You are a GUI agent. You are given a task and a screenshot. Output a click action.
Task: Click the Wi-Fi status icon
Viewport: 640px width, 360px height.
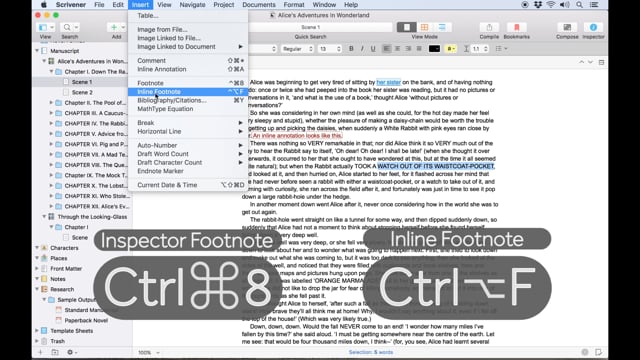click(551, 5)
